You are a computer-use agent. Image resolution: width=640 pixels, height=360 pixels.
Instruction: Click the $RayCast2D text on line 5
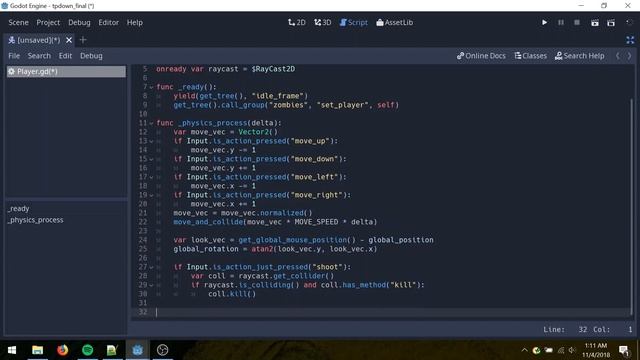coord(273,69)
